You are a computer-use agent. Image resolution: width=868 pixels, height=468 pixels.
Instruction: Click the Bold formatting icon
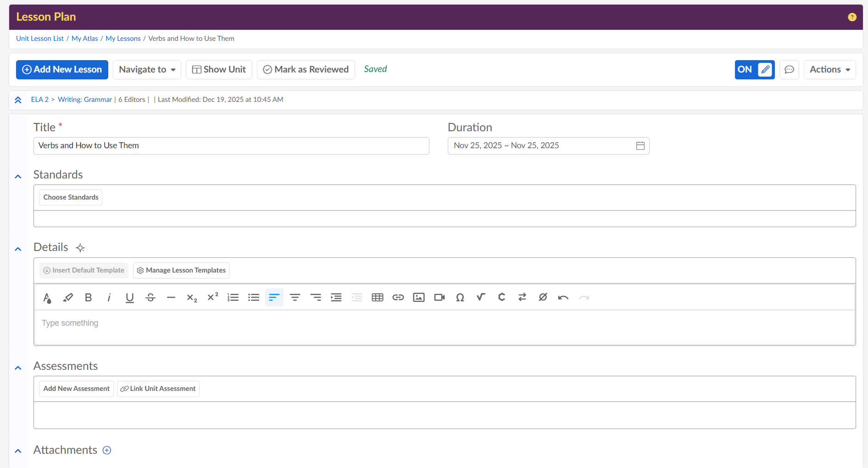[89, 297]
